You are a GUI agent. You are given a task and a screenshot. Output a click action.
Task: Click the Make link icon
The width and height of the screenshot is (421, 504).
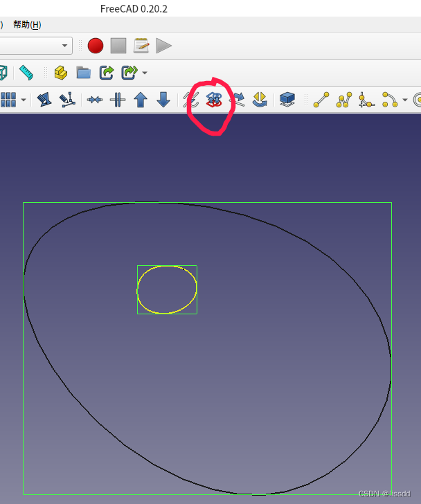click(107, 73)
